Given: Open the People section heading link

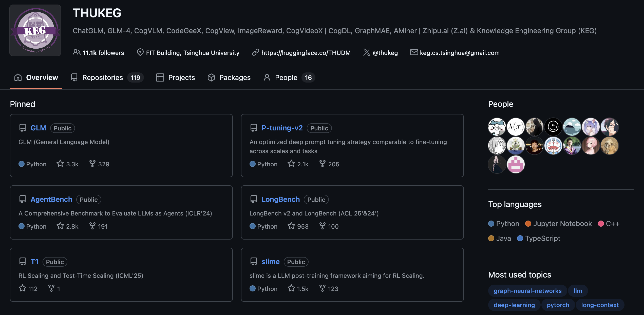Looking at the screenshot, I should (x=501, y=104).
